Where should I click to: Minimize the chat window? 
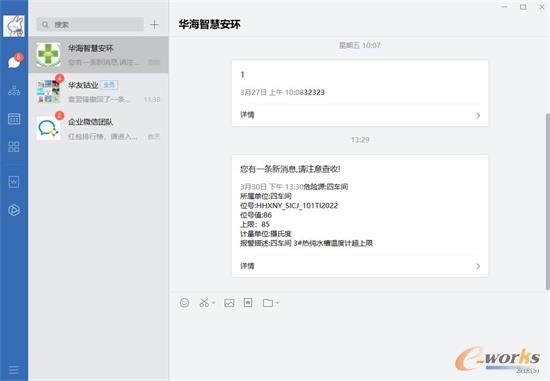[504, 7]
